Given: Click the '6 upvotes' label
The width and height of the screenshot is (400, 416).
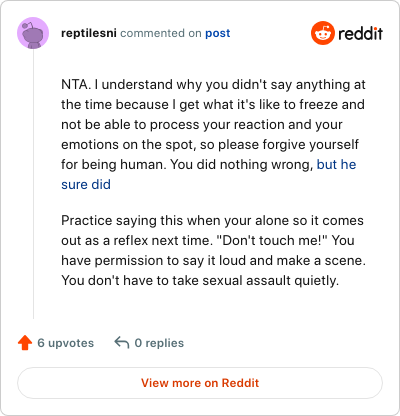Looking at the screenshot, I should (x=66, y=343).
